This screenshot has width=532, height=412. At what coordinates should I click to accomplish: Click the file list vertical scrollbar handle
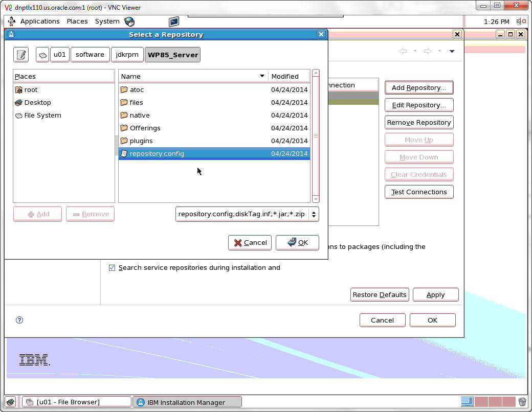(316, 136)
